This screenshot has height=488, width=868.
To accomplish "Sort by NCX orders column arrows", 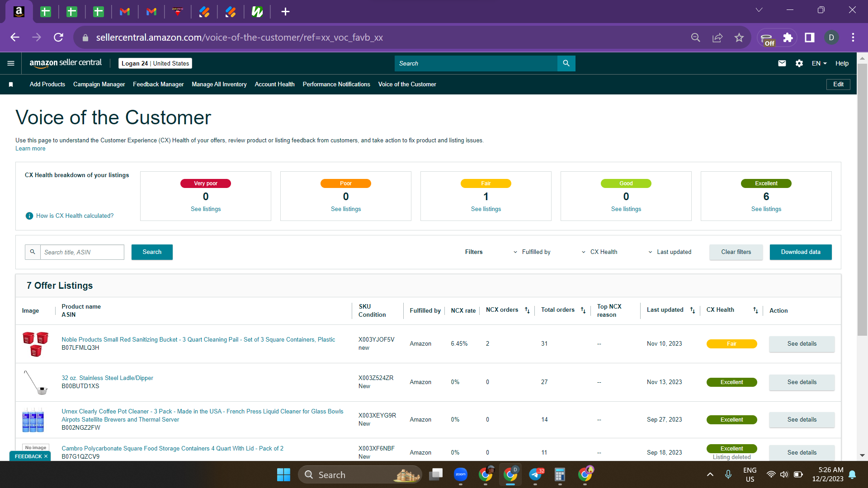I will (x=527, y=310).
